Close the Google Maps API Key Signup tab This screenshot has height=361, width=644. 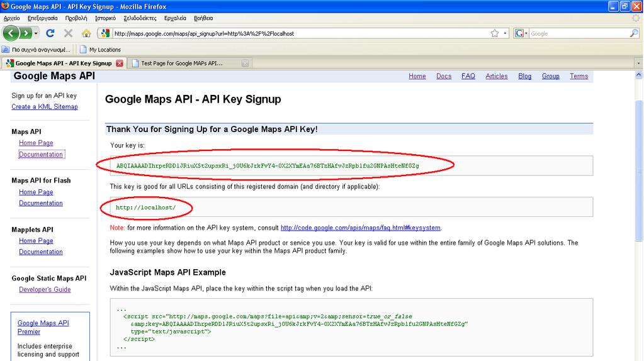pos(120,63)
